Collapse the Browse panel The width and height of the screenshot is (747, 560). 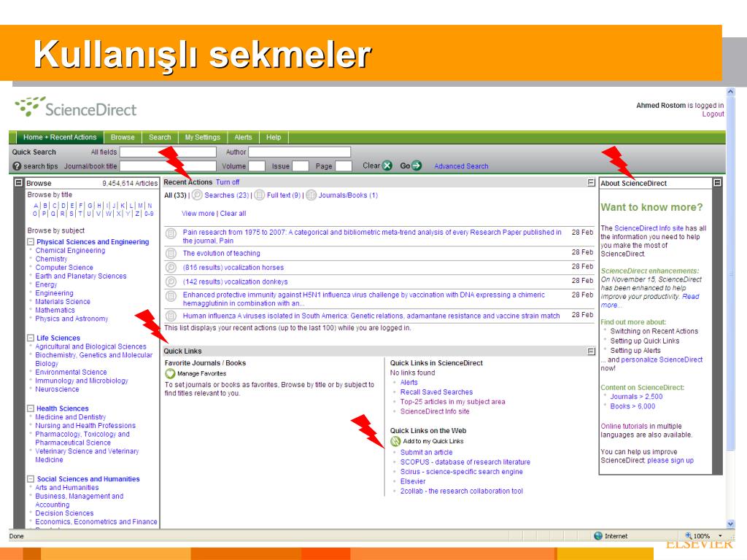click(x=18, y=182)
